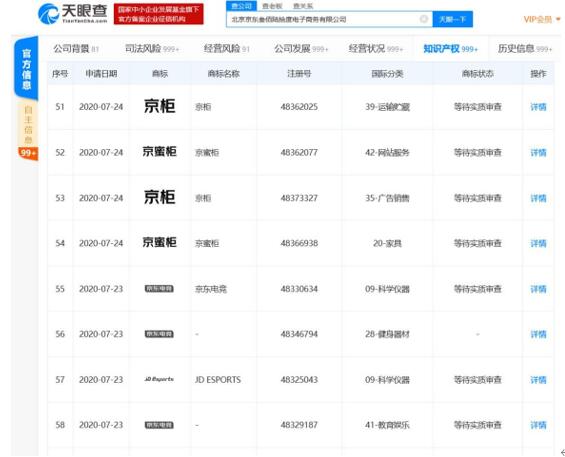Open the VIP会员 dropdown
Viewport: 565px width, 457px height.
pos(542,19)
